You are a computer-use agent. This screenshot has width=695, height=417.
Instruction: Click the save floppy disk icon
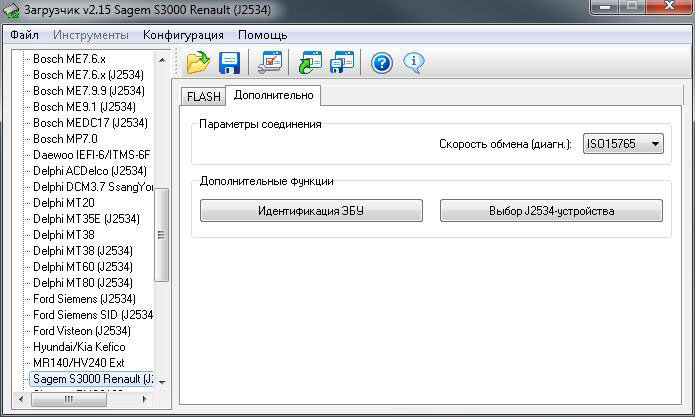[230, 63]
